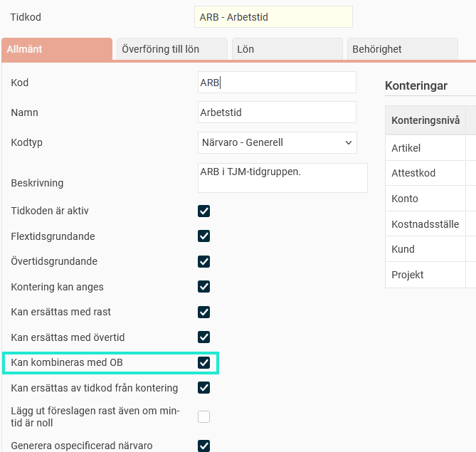Screen dimensions: 476x452
Task: Enable Lägg ut föreslagen rast checkbox
Action: 204,417
